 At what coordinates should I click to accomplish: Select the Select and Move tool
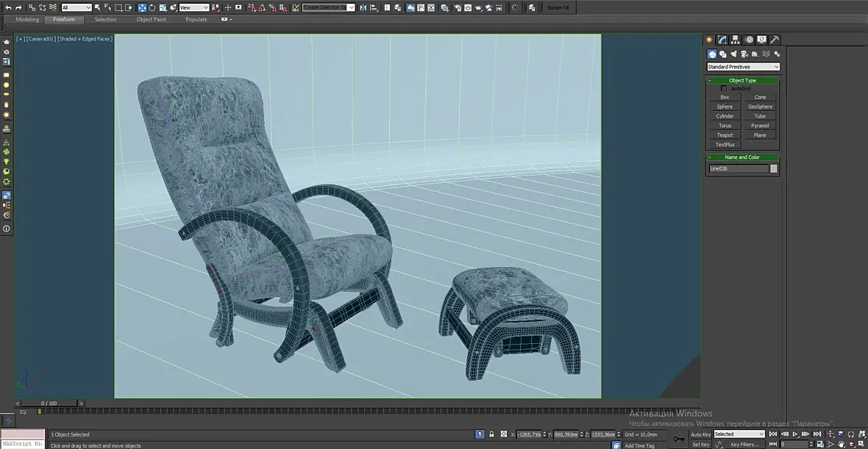click(x=142, y=7)
